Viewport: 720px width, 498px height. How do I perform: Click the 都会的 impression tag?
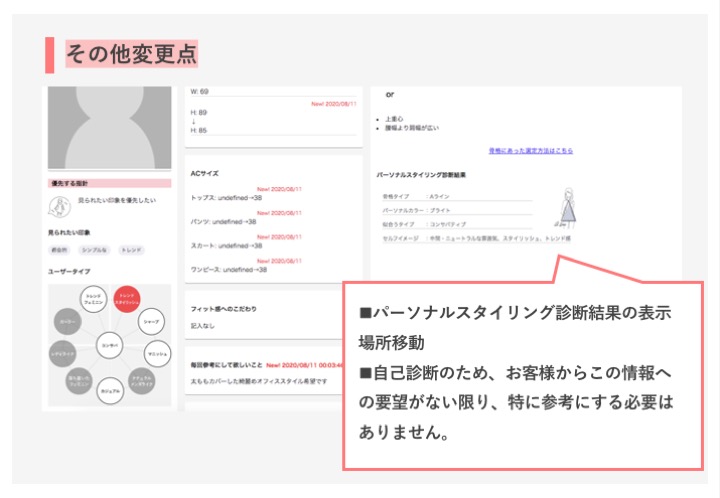(63, 249)
